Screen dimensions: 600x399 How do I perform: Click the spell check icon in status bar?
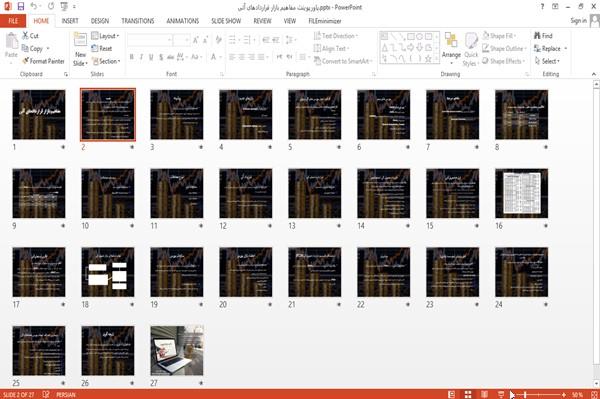pyautogui.click(x=46, y=394)
